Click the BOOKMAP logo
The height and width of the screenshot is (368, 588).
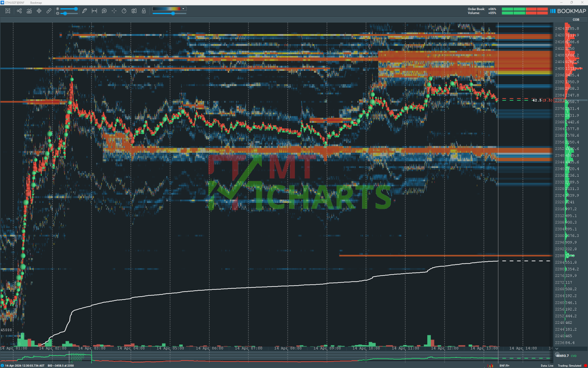pos(567,11)
